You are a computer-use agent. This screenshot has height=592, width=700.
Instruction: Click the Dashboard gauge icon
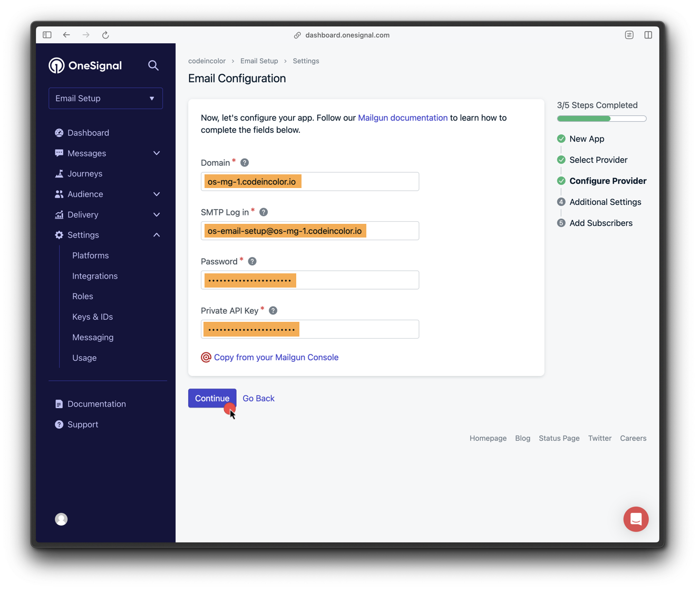click(59, 133)
